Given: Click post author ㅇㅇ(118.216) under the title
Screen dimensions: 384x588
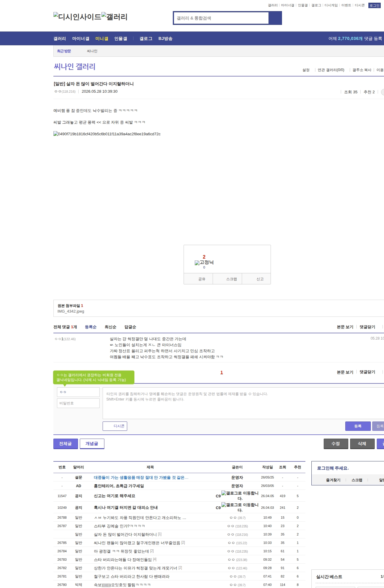Looking at the screenshot, I should 65,91.
